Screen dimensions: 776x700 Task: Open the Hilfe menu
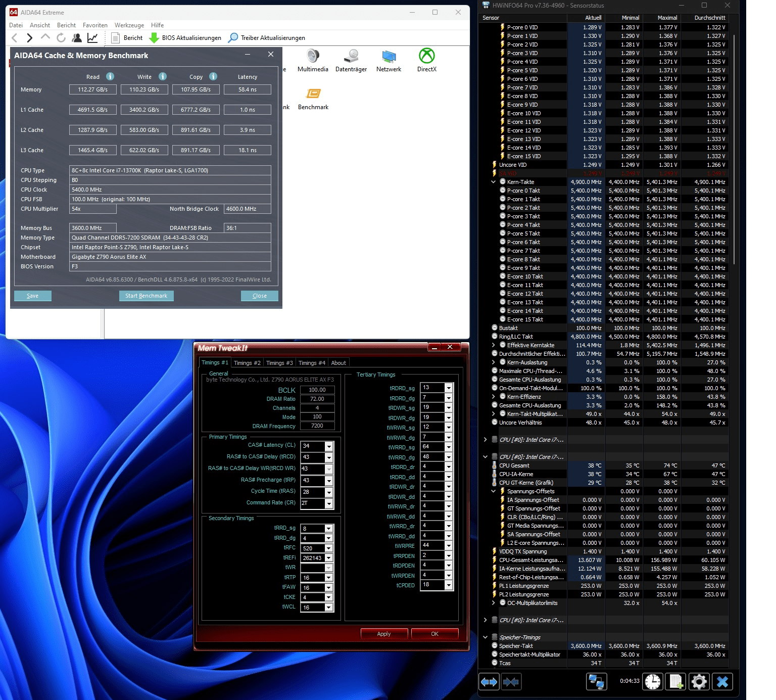point(158,25)
